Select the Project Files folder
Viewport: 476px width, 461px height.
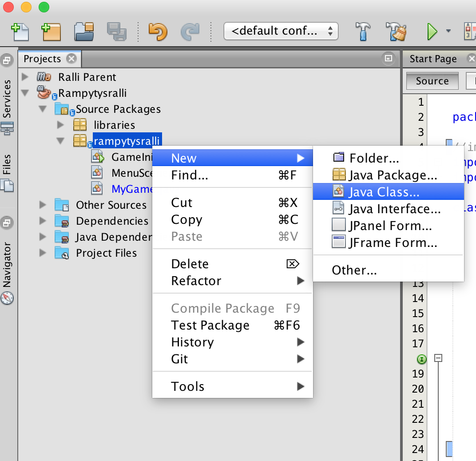106,253
